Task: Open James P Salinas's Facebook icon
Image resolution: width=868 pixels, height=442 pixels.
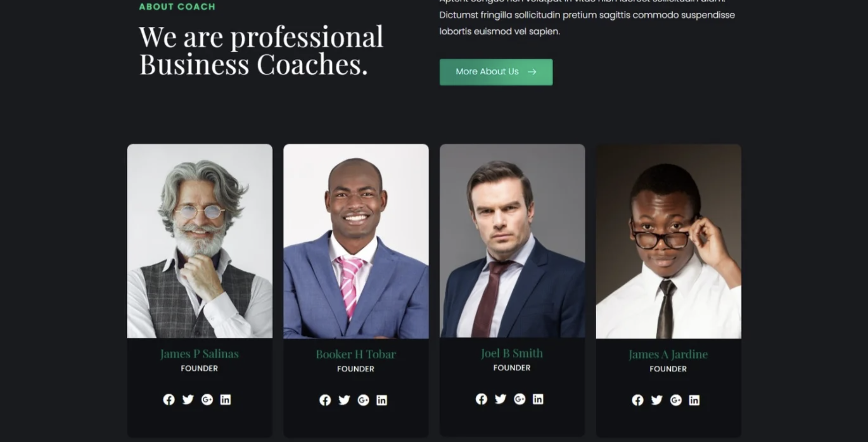Action: click(169, 399)
